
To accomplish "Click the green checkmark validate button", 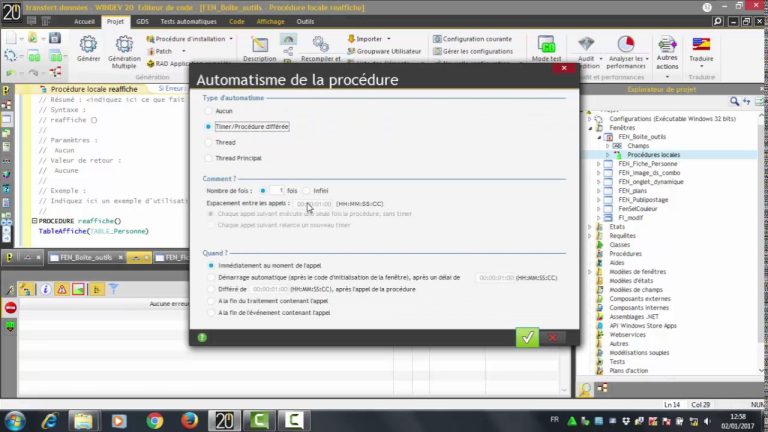I will click(x=527, y=337).
